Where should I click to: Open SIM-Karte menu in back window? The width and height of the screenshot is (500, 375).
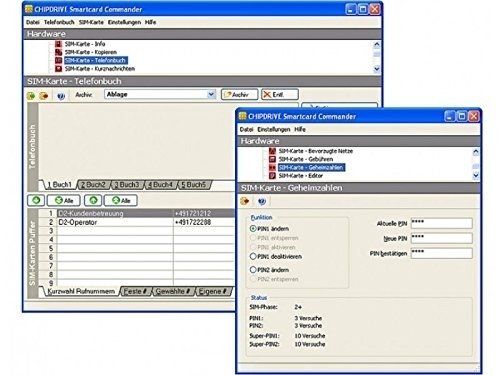91,22
